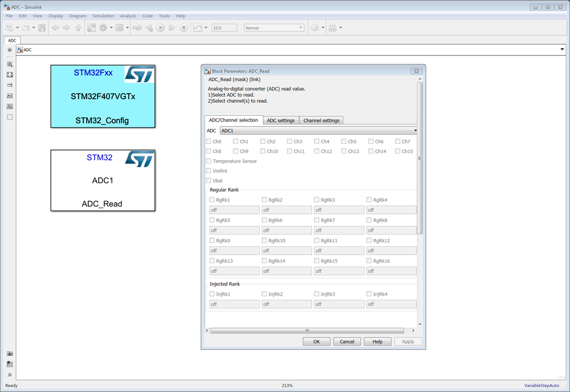Click the Build Model icon
Viewport: 570px width, 392px height.
[x=333, y=27]
